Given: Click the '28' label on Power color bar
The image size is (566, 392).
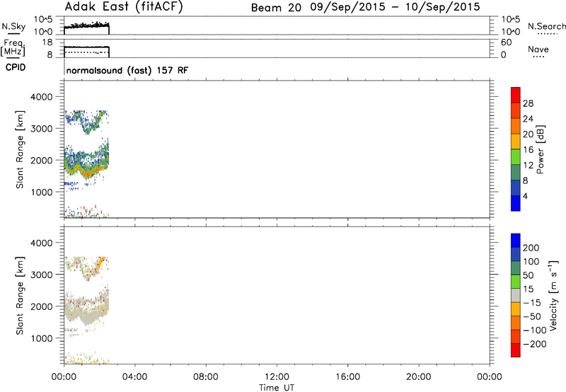Looking at the screenshot, I should [x=528, y=103].
